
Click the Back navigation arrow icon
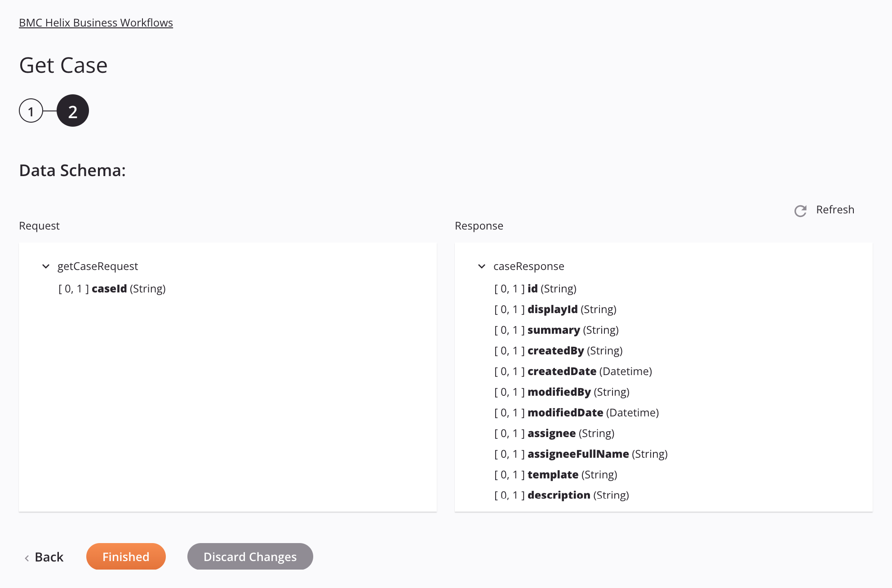27,556
